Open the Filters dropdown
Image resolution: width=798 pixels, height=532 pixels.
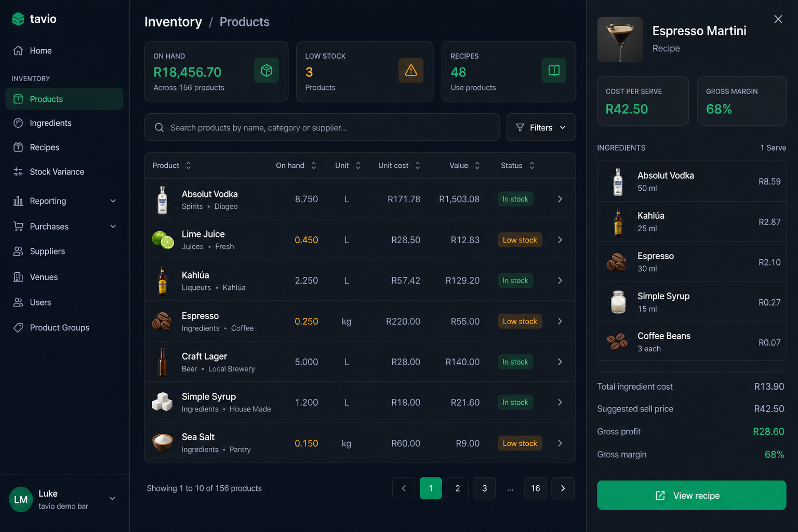click(541, 127)
